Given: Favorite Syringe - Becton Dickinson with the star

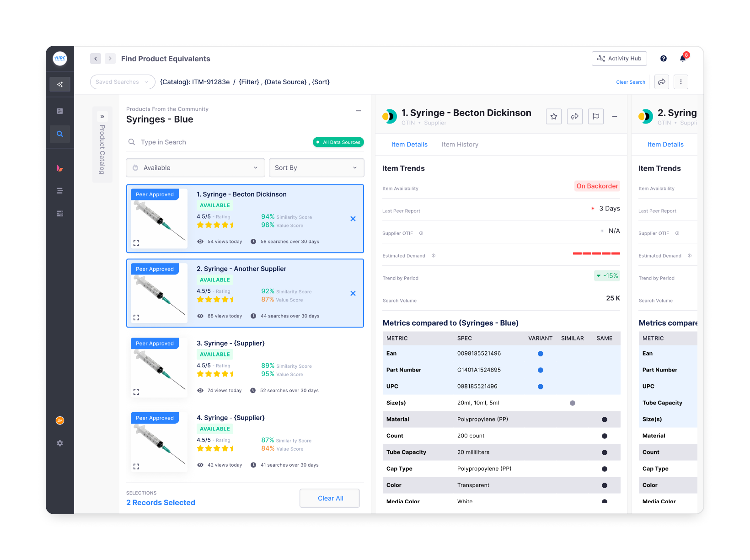Looking at the screenshot, I should (554, 117).
